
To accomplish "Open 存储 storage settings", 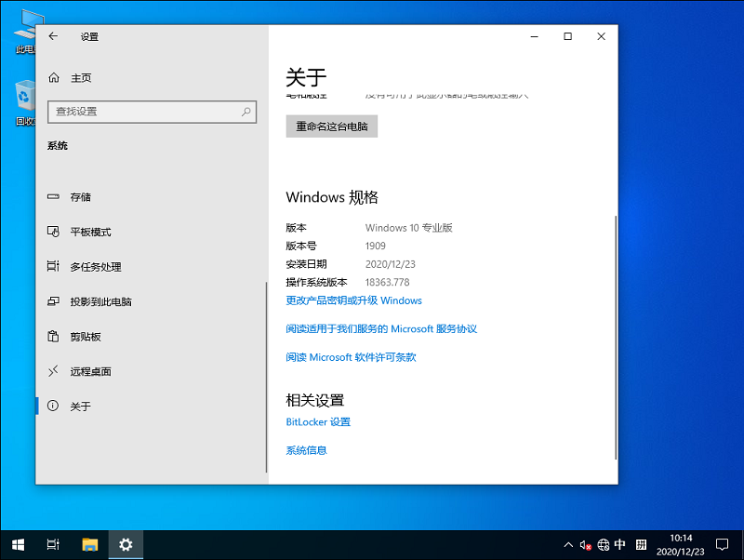I will [81, 197].
